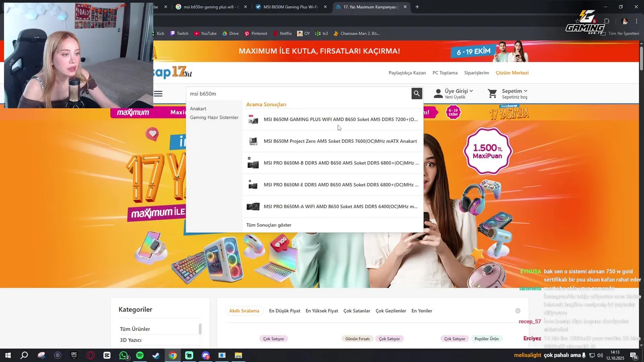Open Chrome's three-dot menu
This screenshot has height=362, width=644.
[636, 21]
